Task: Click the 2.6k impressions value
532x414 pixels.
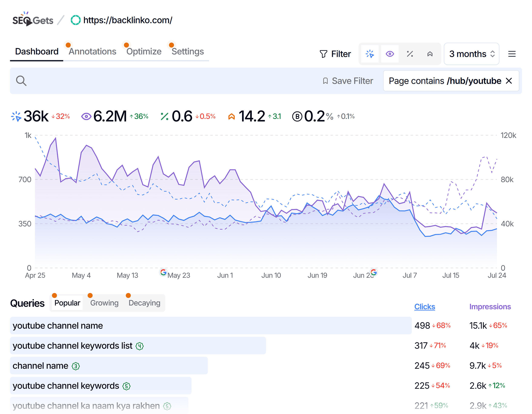Action: point(478,385)
